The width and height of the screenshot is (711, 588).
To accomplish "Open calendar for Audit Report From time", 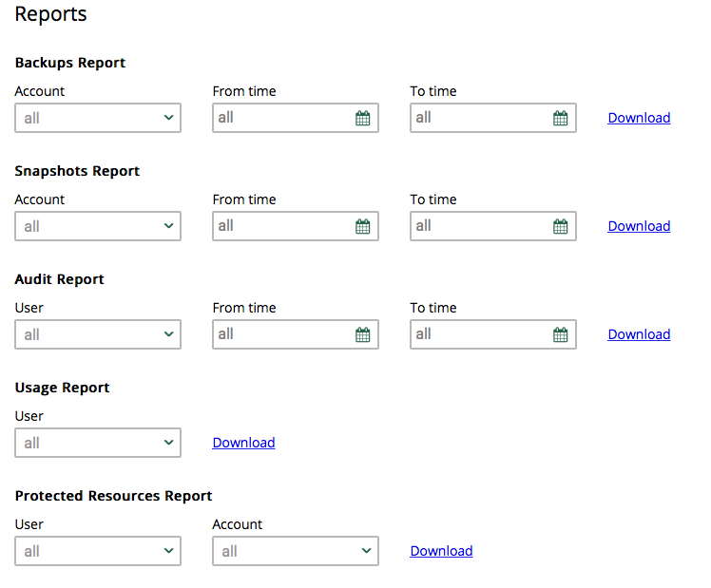I will point(363,334).
